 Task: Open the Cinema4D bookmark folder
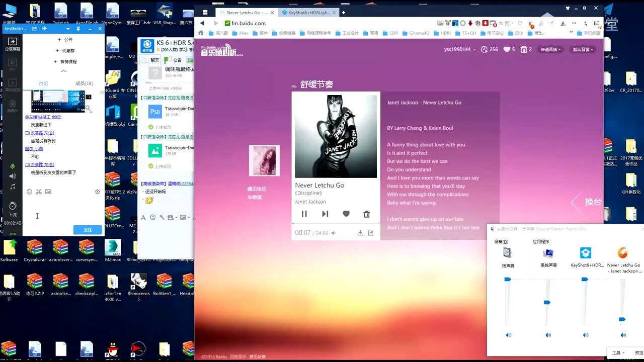tap(415, 33)
